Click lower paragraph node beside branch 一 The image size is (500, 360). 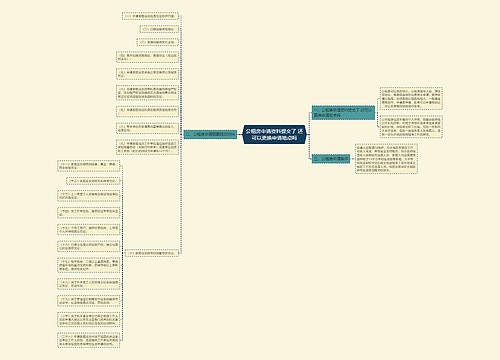pyautogui.click(x=411, y=126)
